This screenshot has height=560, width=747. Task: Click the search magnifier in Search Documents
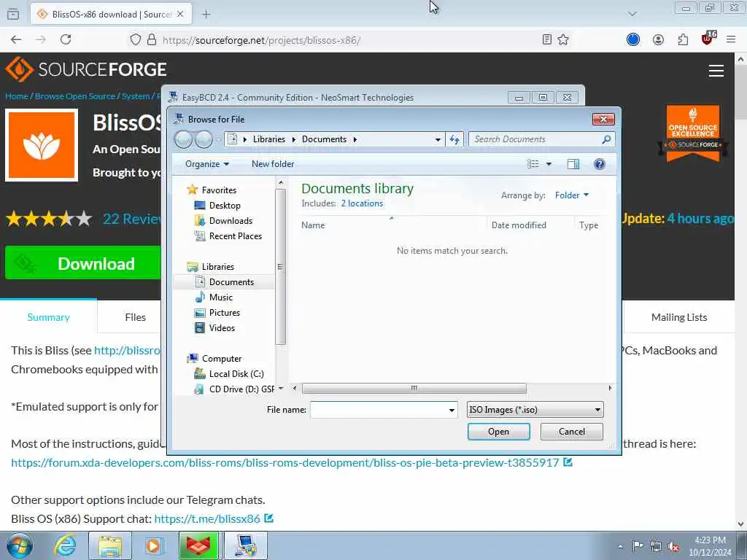606,139
